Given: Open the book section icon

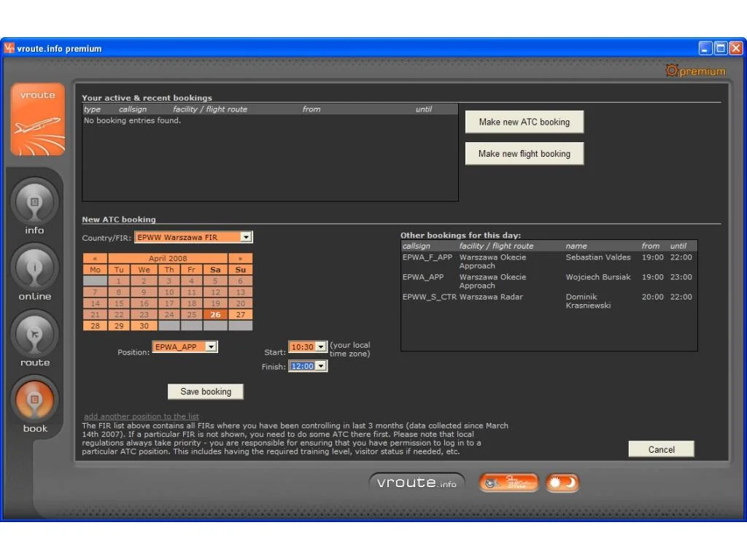Looking at the screenshot, I should click(34, 400).
